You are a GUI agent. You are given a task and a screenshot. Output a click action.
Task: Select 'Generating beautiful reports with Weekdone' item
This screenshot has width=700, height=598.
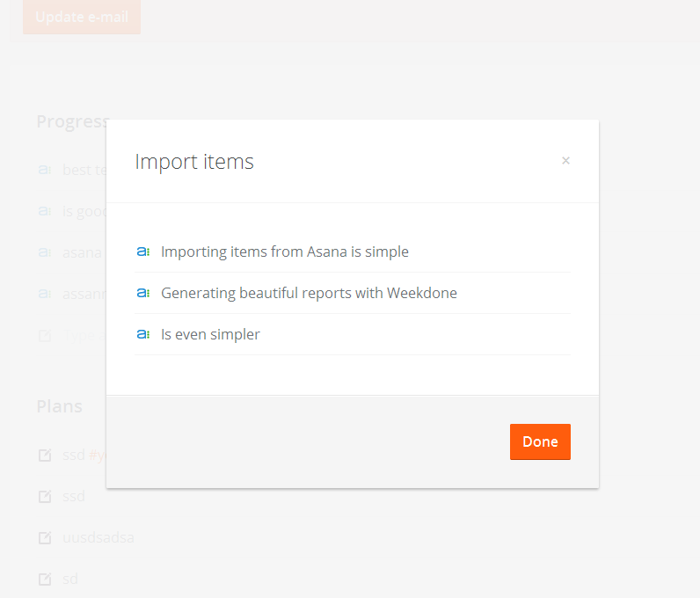(353, 293)
